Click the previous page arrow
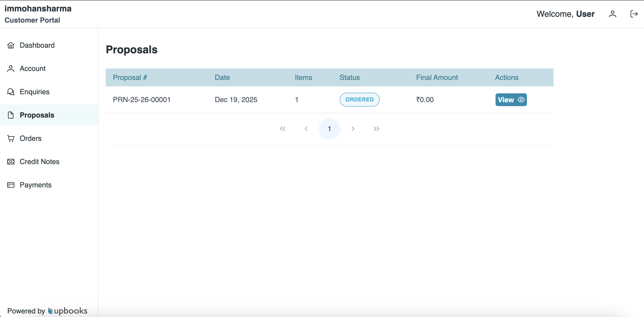644x317 pixels. 306,129
